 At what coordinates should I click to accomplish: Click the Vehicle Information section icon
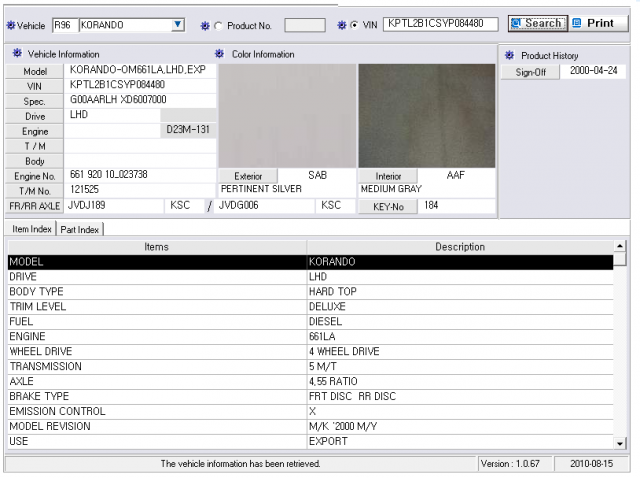(x=17, y=53)
